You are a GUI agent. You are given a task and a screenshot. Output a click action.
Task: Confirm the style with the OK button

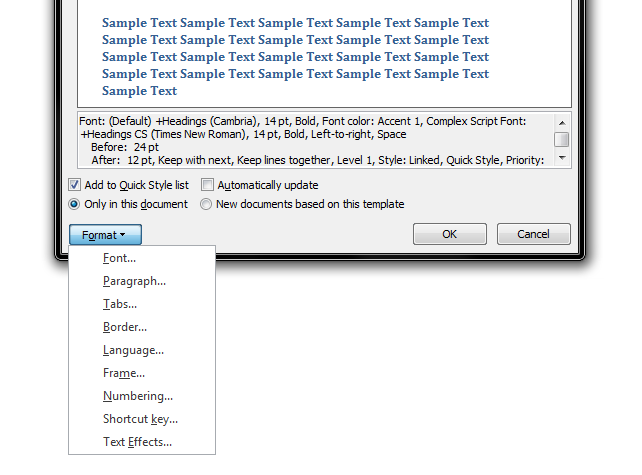click(x=449, y=234)
